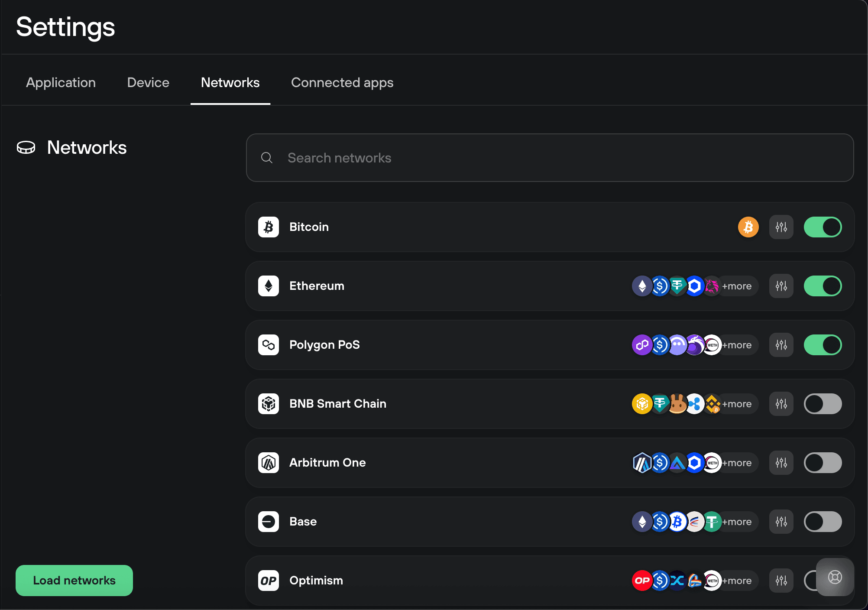Click the Bitcoin network name
The width and height of the screenshot is (868, 610).
pos(309,227)
